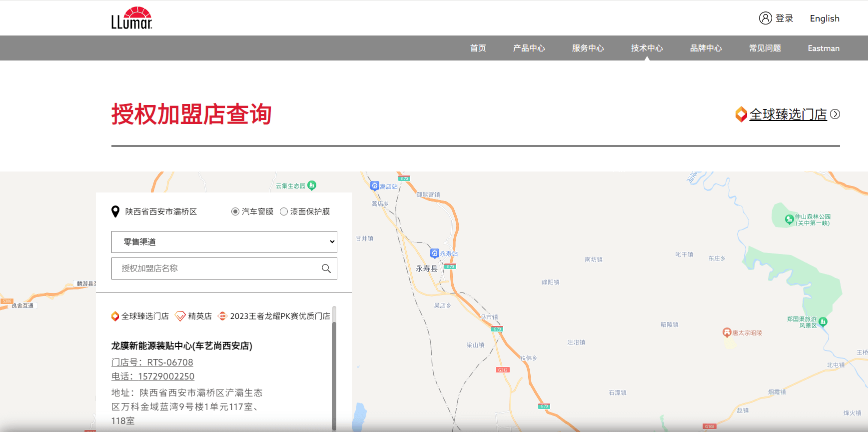Screen dimensions: 868x432
Task: Open the 服务中心 navigation menu
Action: coord(588,48)
